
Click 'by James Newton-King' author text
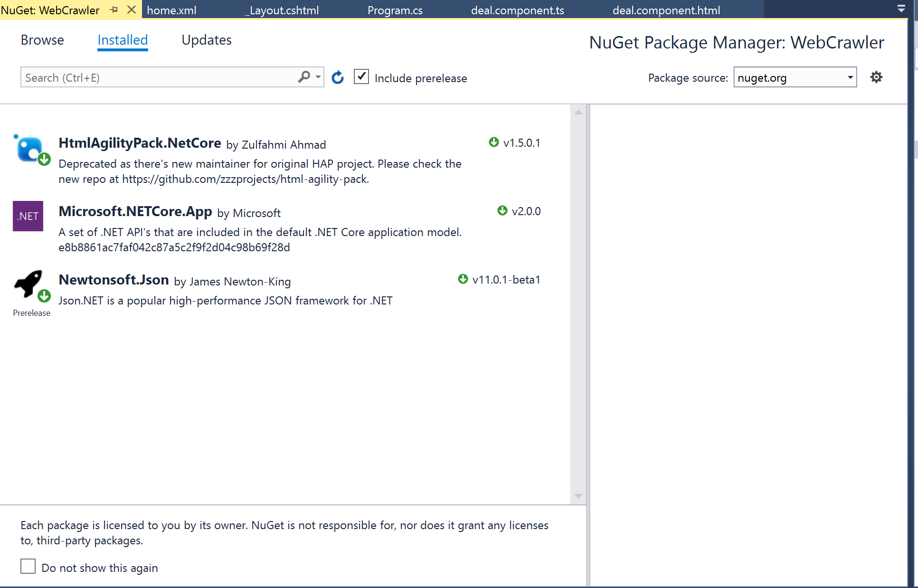coord(232,282)
